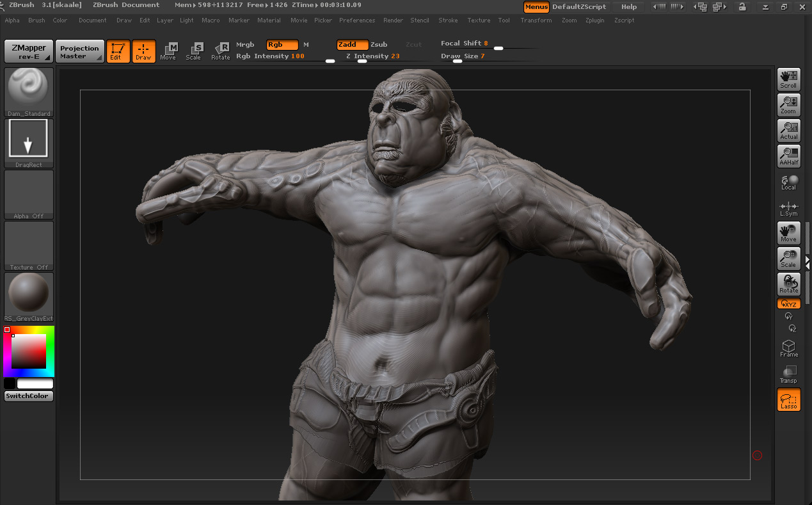Open the Render menu
Image resolution: width=812 pixels, height=505 pixels.
pos(394,20)
